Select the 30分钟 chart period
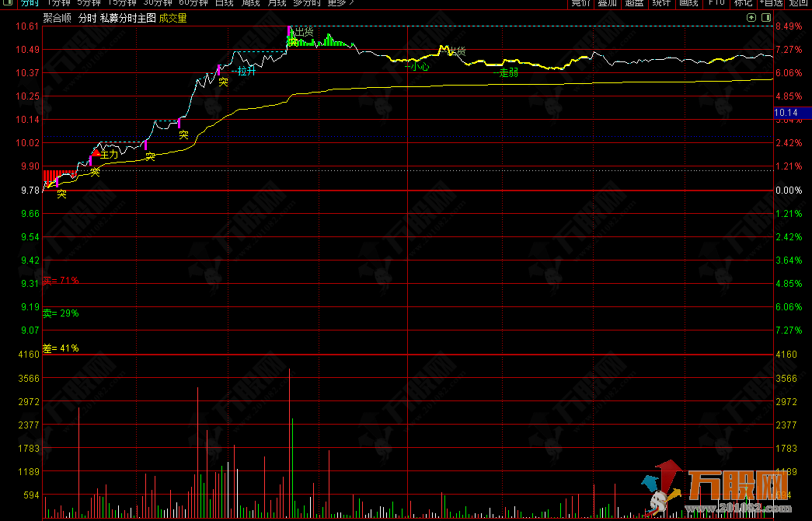 coord(158,3)
